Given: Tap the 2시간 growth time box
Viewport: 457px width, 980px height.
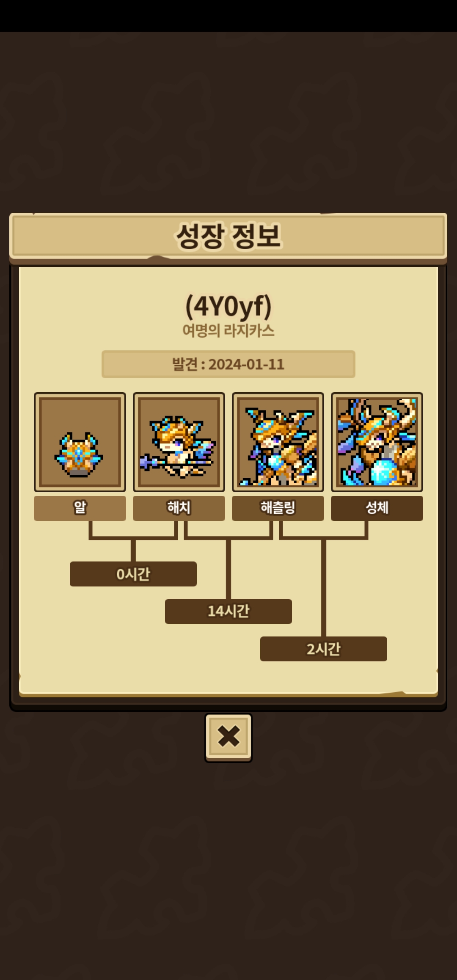Looking at the screenshot, I should click(x=324, y=649).
